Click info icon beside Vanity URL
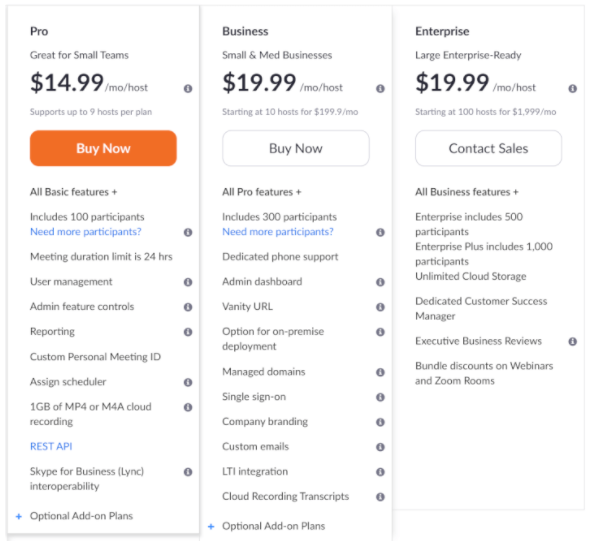Image resolution: width=599 pixels, height=541 pixels. pyautogui.click(x=380, y=307)
